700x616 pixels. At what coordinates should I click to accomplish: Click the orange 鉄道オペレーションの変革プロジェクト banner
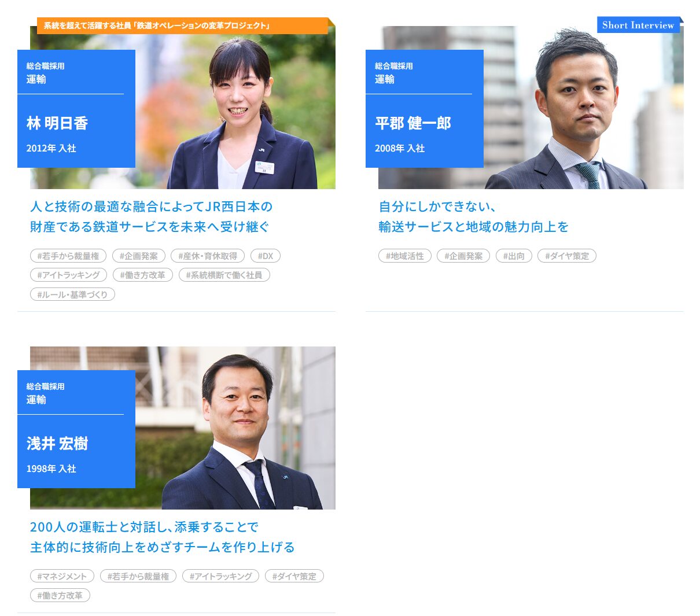coord(183,25)
